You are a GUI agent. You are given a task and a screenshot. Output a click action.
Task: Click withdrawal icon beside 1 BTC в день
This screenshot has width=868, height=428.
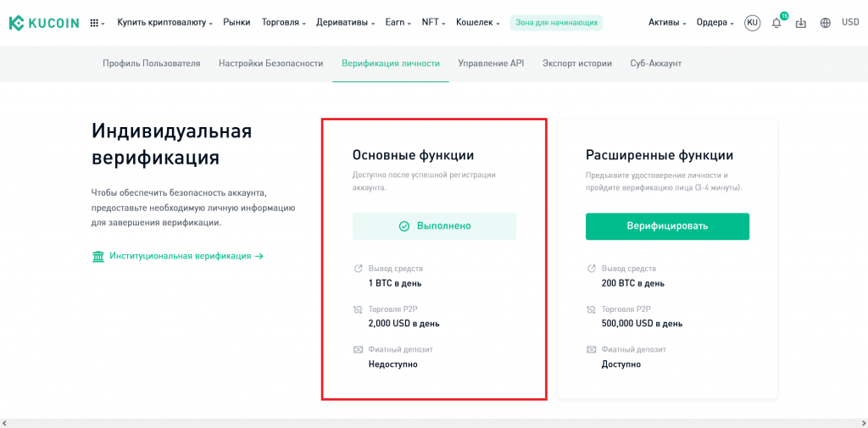pos(358,269)
